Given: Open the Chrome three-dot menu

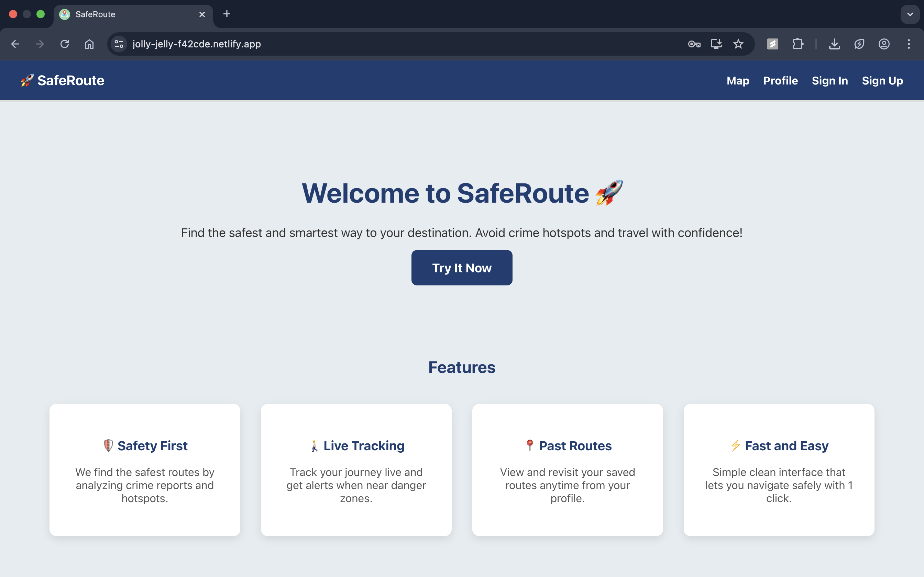Looking at the screenshot, I should [x=909, y=44].
